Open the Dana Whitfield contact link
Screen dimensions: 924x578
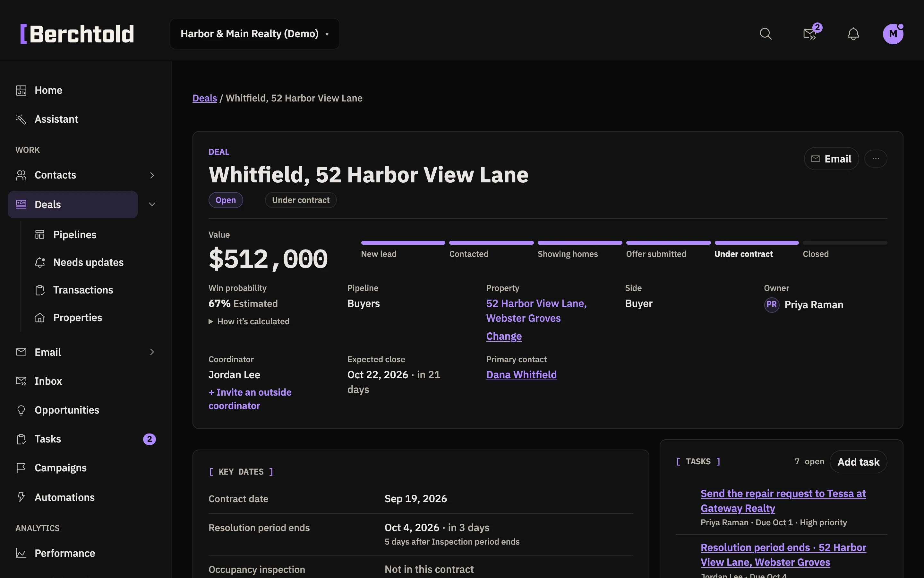pos(521,375)
